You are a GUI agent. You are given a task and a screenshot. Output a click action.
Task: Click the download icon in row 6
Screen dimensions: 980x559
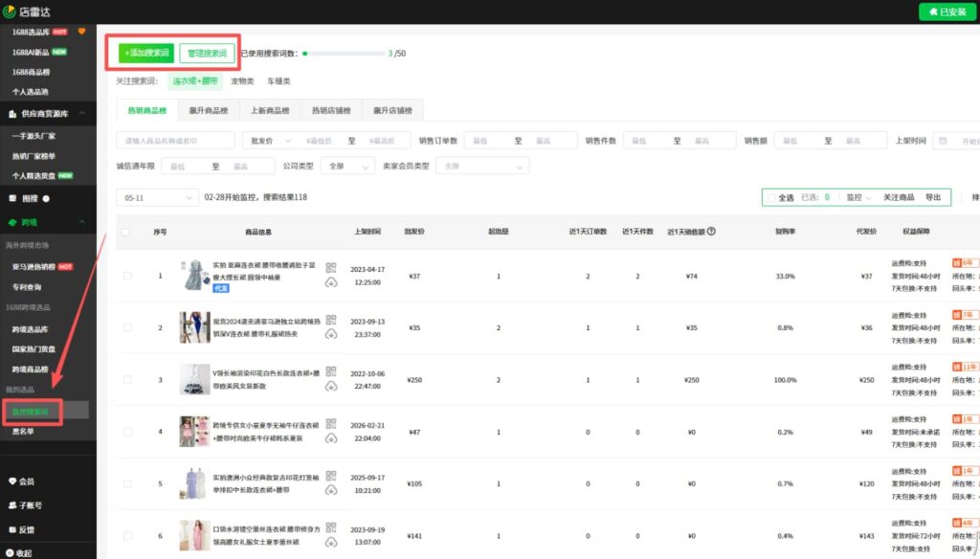click(x=330, y=542)
